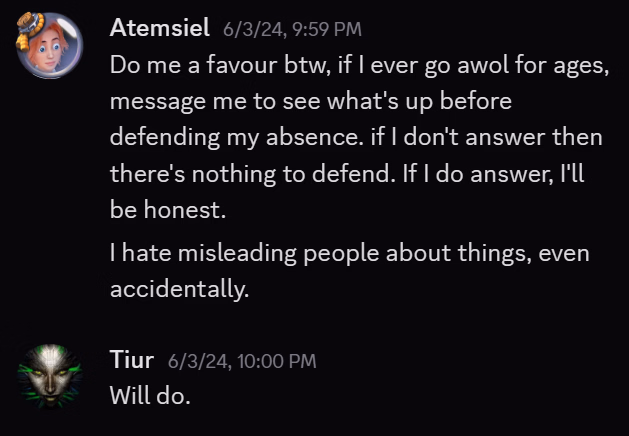Click the Tiur username
The height and width of the screenshot is (436, 629).
[x=132, y=360]
